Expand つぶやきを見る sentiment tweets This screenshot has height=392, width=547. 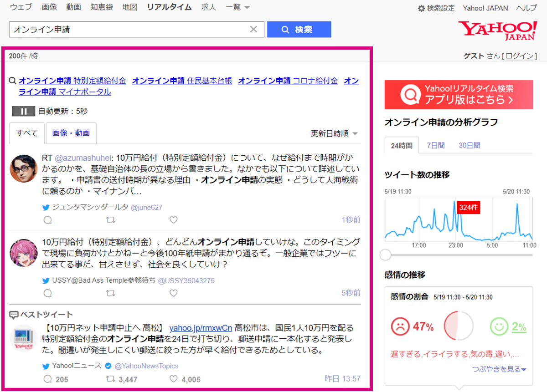click(x=500, y=369)
